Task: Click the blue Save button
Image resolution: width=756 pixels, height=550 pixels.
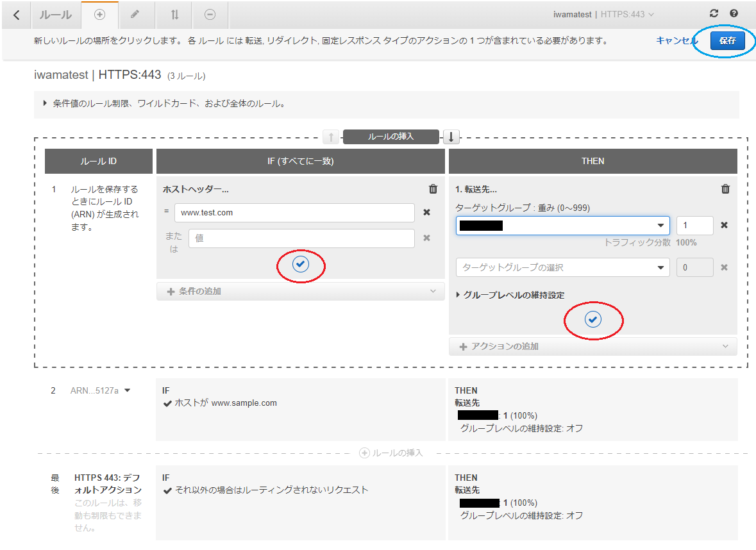Action: click(727, 40)
